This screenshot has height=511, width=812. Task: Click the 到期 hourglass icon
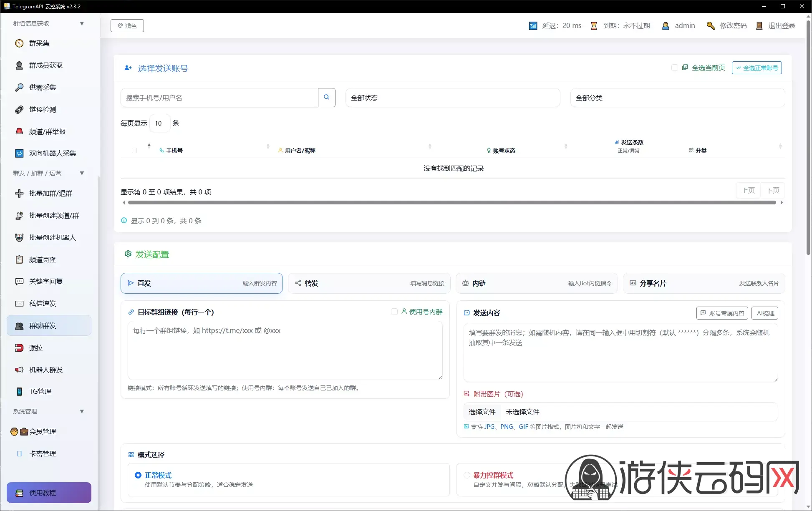594,26
